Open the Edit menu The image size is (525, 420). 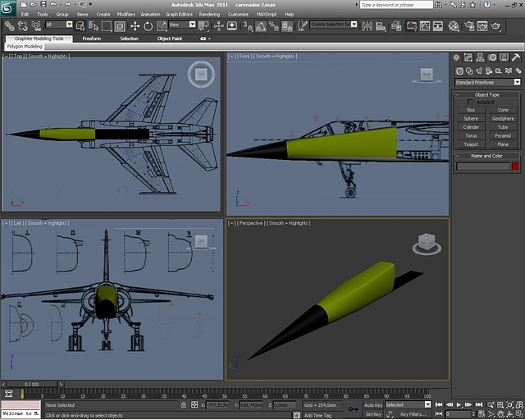click(x=25, y=15)
